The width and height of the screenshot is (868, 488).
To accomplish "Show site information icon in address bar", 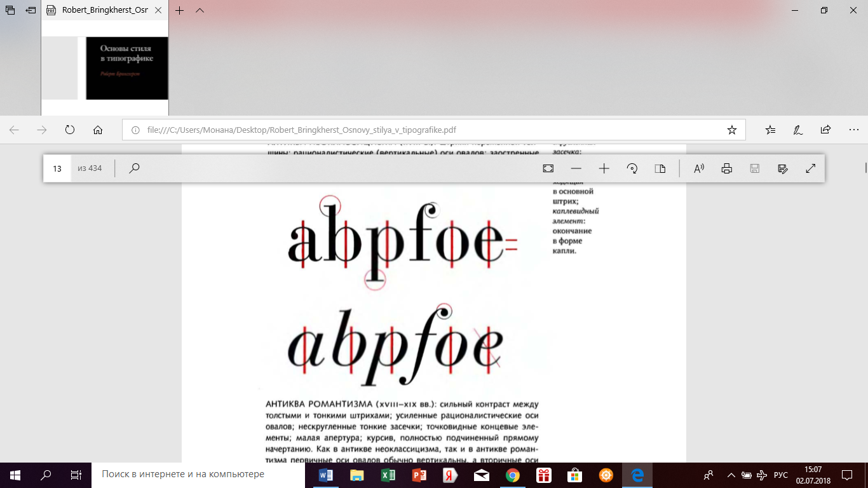I will point(135,130).
